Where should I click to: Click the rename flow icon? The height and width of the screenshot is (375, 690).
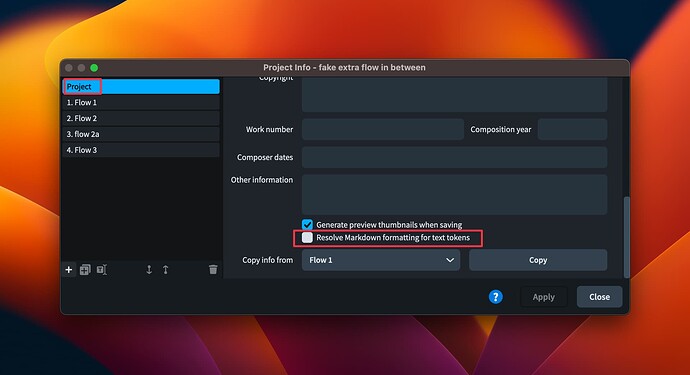[102, 269]
